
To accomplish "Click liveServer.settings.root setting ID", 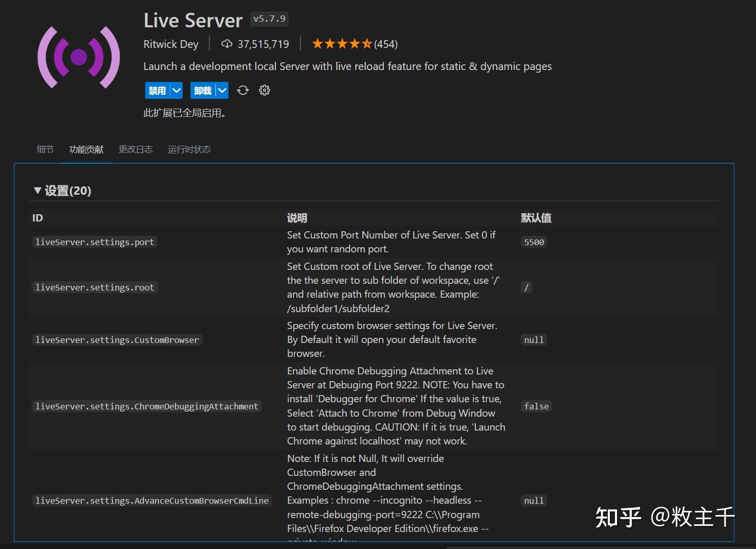I will tap(95, 287).
